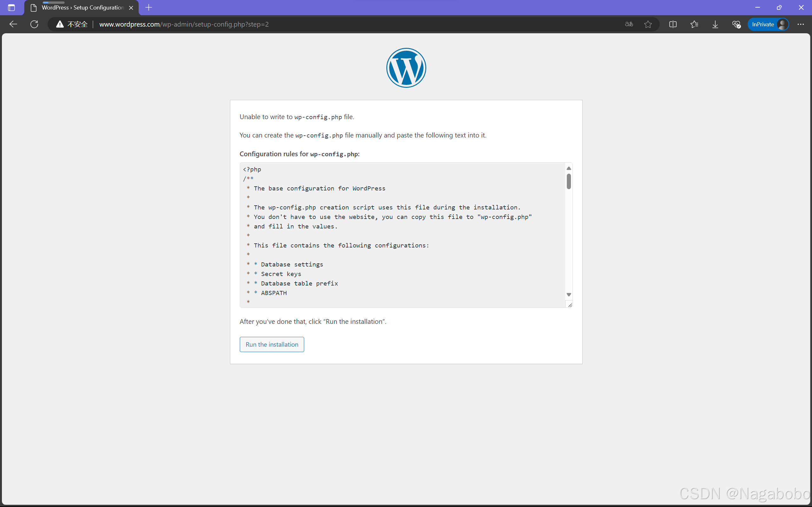Open the tab actions menu icon
Image resolution: width=812 pixels, height=507 pixels.
coord(11,7)
